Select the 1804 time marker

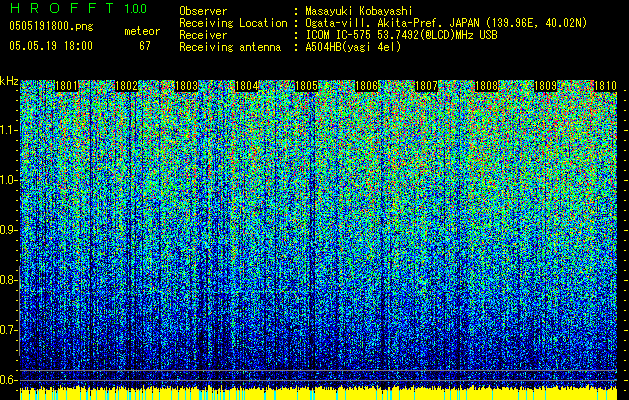[x=246, y=86]
